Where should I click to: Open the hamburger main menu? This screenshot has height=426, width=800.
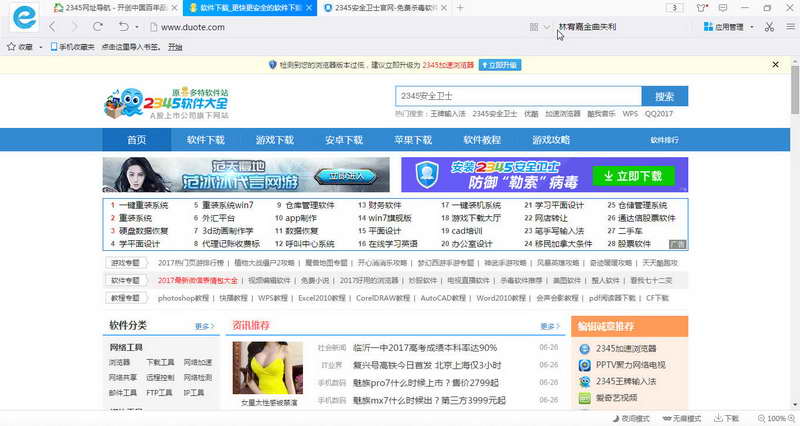coord(790,27)
